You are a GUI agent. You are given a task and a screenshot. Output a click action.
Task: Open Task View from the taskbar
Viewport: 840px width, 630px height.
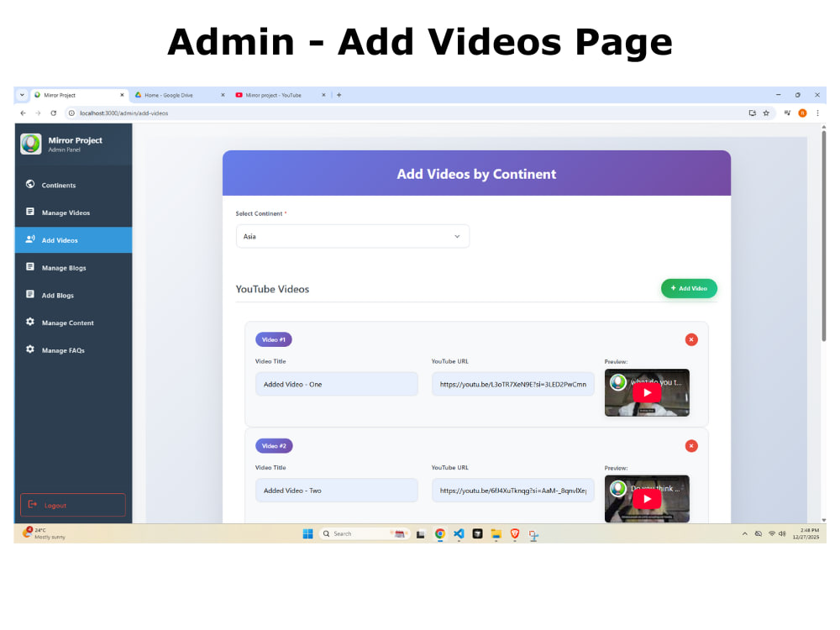[421, 534]
